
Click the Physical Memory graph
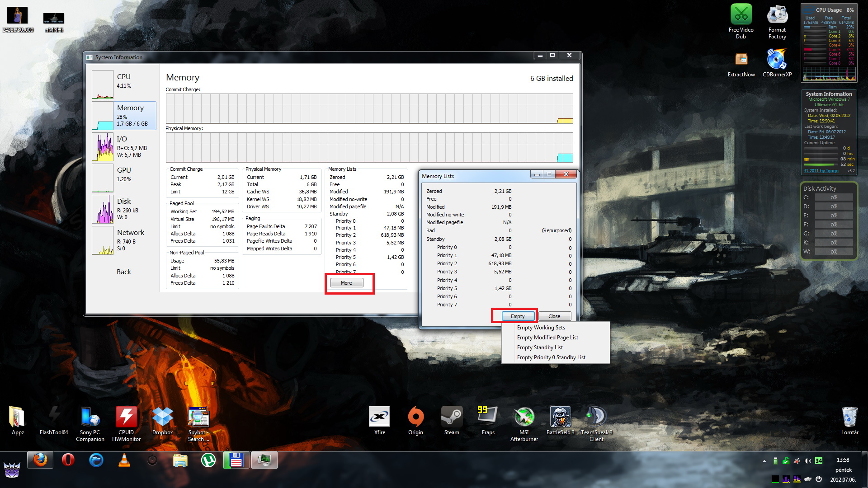pyautogui.click(x=369, y=147)
